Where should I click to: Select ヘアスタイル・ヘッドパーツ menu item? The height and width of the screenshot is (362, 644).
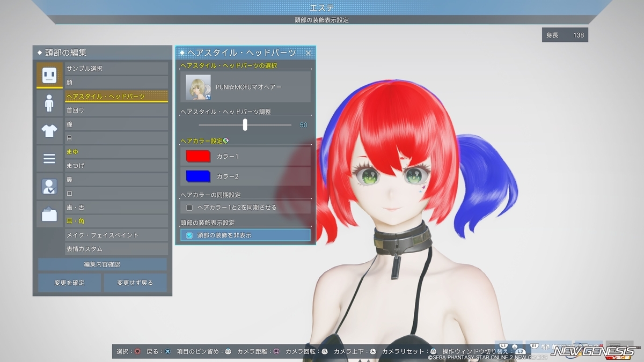click(116, 97)
